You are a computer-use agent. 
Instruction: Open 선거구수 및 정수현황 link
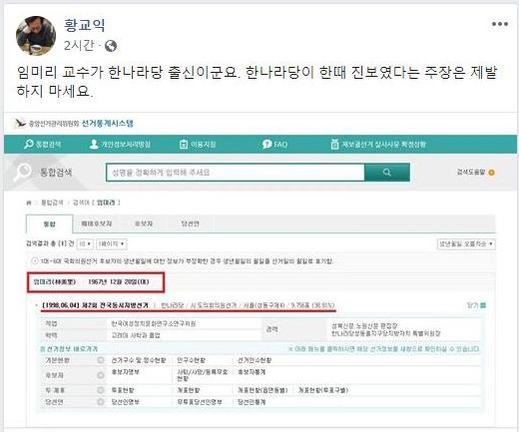(x=138, y=360)
